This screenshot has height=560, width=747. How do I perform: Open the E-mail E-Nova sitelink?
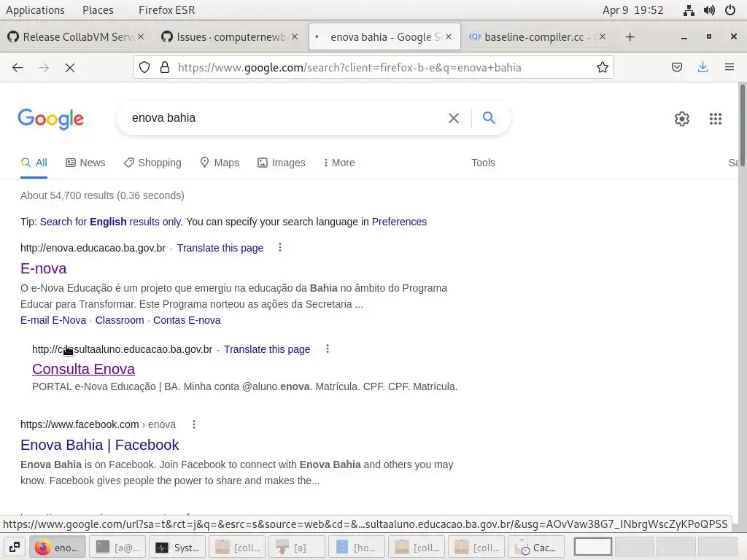[x=53, y=321]
